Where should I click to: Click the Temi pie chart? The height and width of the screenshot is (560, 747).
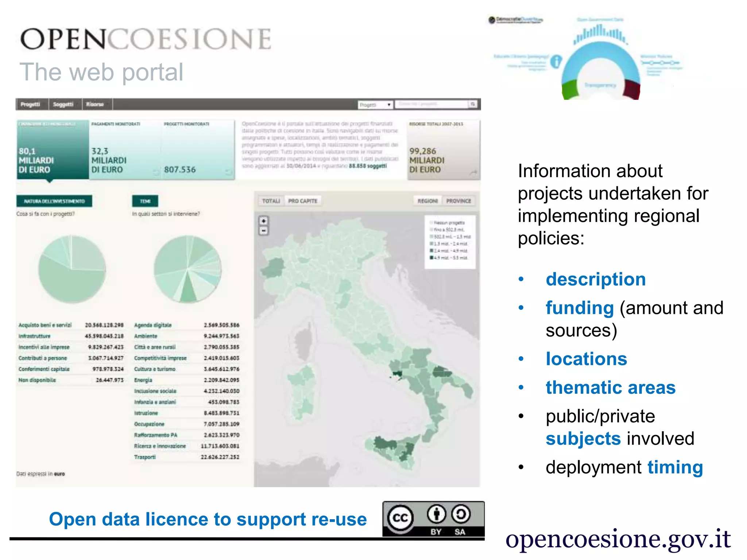tap(187, 269)
